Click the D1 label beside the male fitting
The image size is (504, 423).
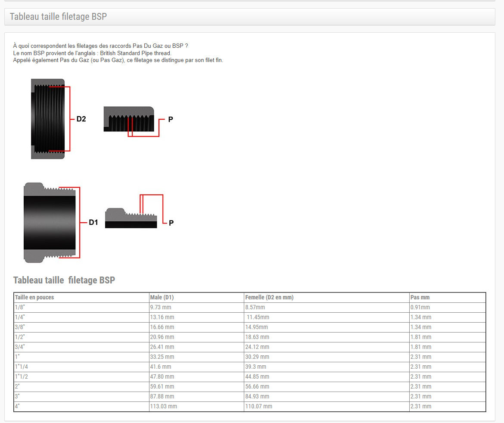(93, 222)
